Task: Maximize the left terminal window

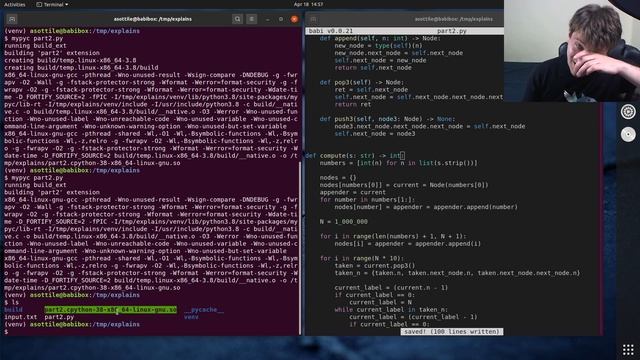Action: pos(281,19)
